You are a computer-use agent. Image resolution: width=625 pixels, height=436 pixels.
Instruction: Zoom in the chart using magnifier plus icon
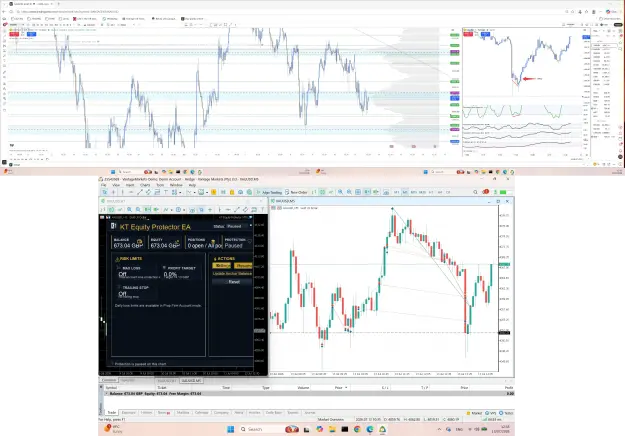340,192
